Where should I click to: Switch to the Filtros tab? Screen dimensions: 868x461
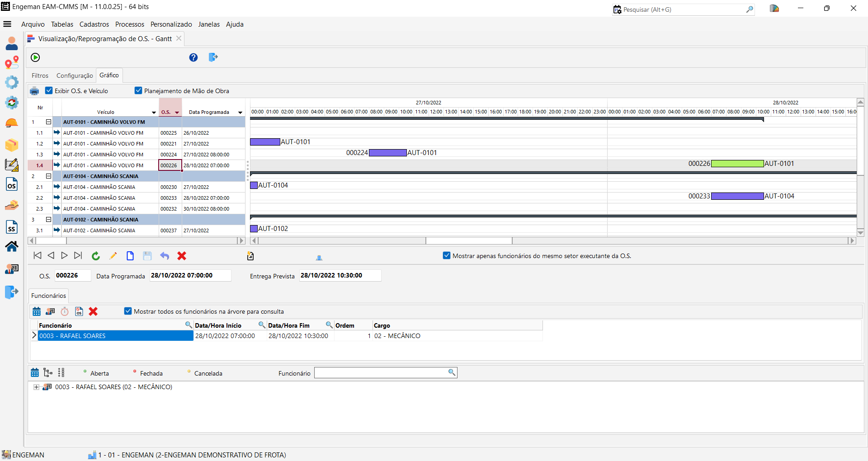click(40, 75)
